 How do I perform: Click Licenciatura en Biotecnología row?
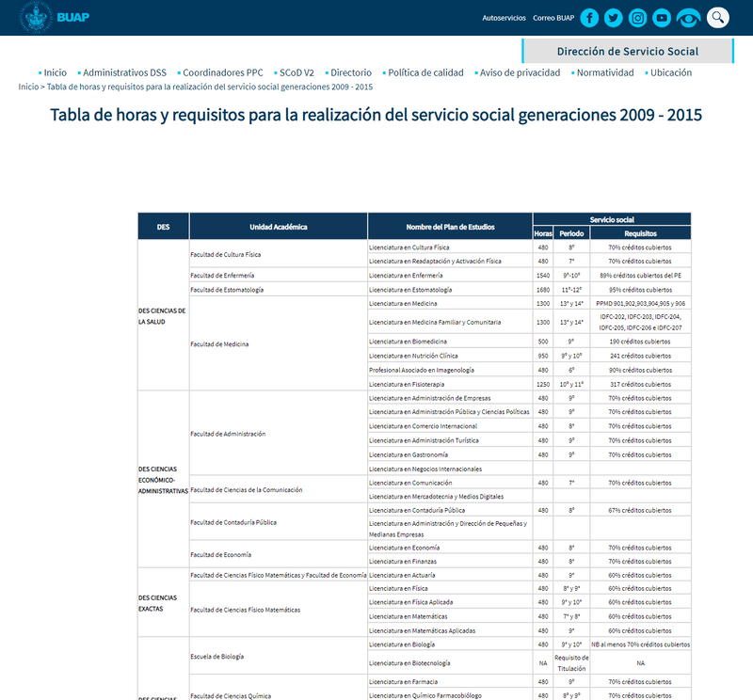(x=450, y=663)
